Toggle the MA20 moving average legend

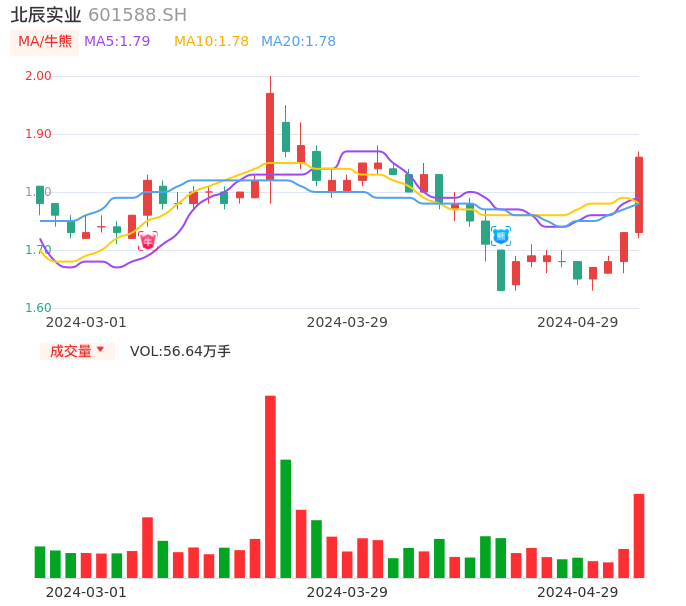point(298,41)
